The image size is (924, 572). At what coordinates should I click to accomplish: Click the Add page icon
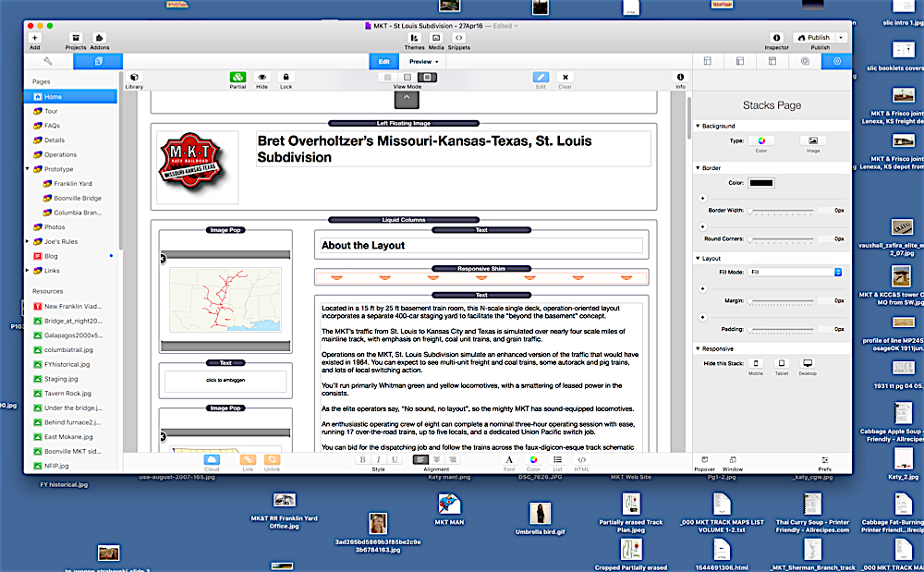[x=35, y=38]
